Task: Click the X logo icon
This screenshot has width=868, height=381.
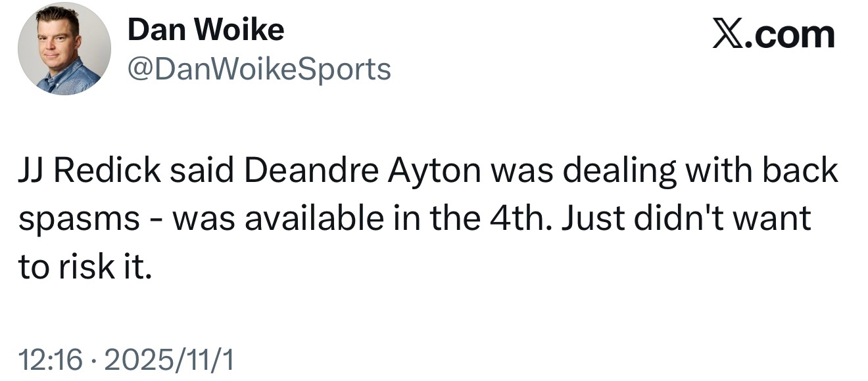Action: [729, 35]
